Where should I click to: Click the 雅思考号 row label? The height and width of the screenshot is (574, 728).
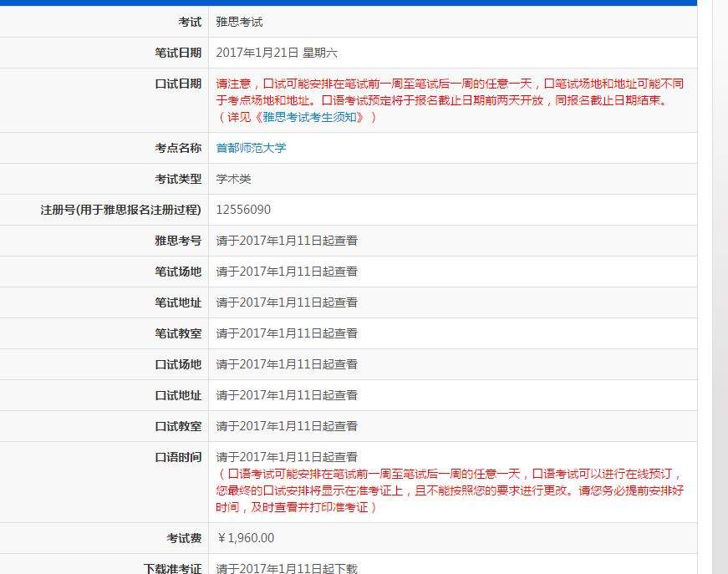pos(178,241)
